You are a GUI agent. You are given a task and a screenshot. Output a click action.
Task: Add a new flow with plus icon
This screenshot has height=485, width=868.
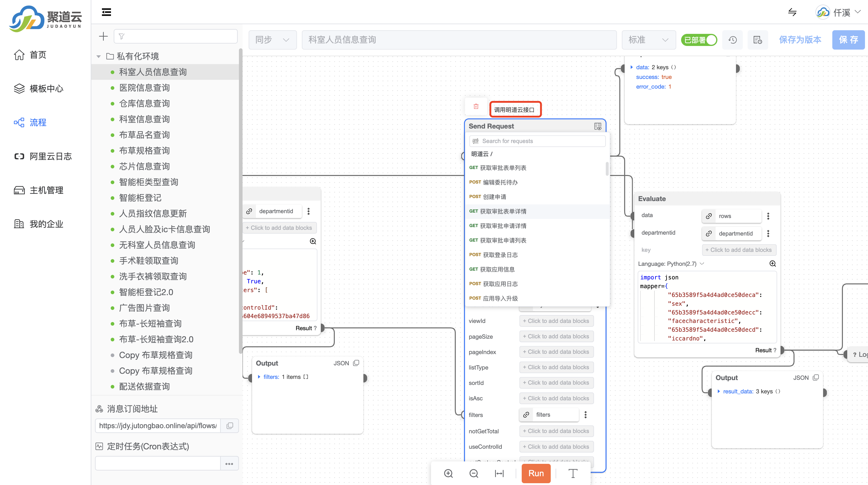click(x=103, y=36)
